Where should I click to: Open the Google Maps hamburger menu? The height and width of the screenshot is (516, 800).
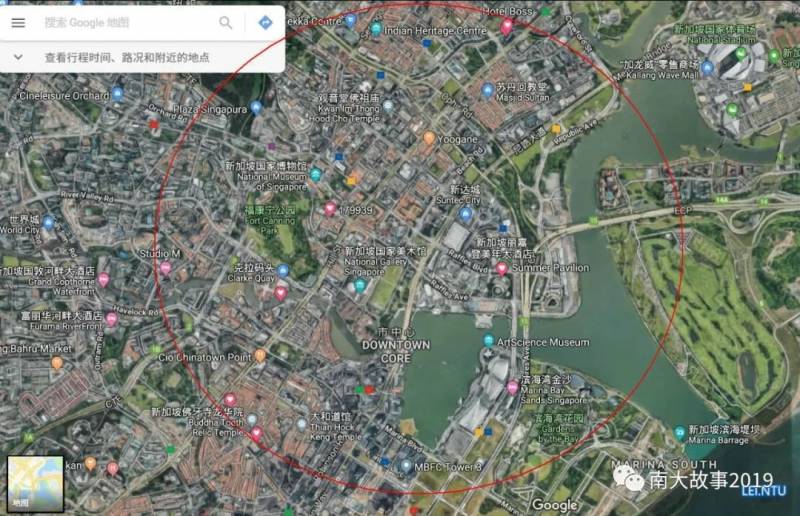click(18, 23)
